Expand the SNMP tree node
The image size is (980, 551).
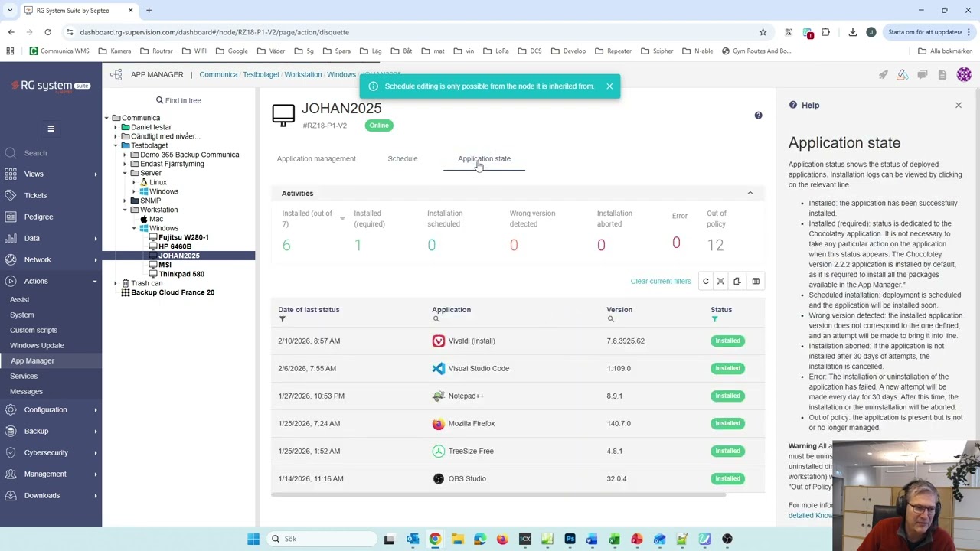pos(125,201)
